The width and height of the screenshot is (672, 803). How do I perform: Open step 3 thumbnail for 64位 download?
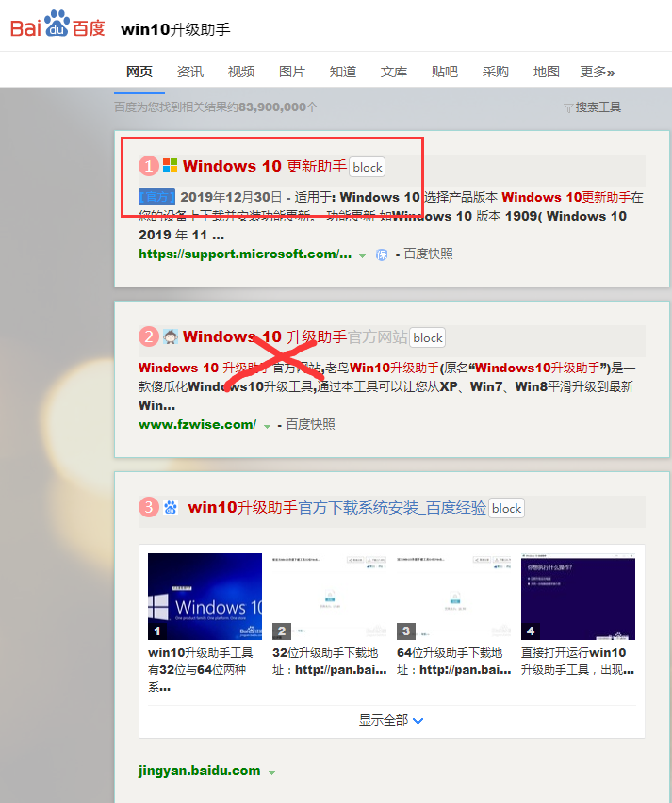[453, 596]
